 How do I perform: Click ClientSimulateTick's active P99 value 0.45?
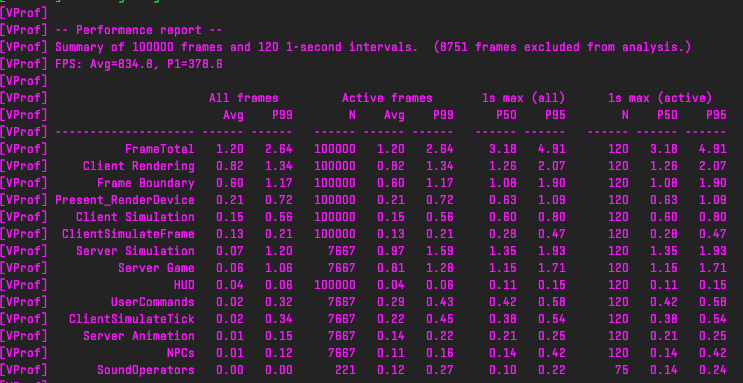(x=440, y=319)
